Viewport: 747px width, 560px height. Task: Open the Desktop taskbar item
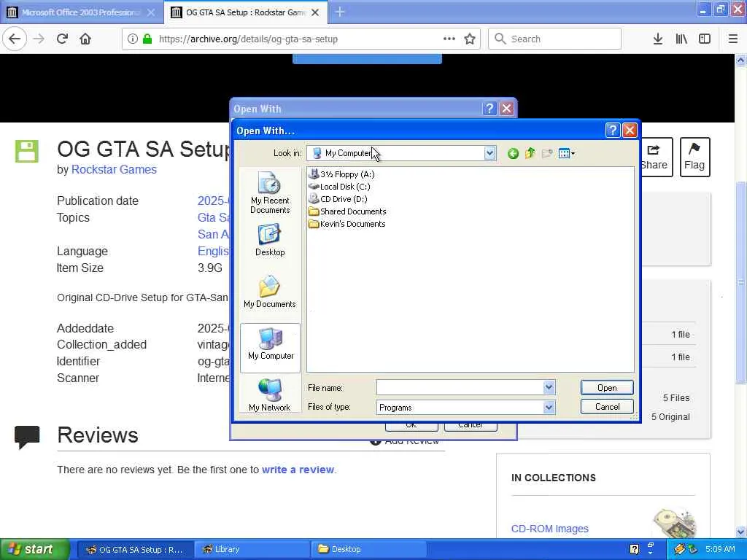[368, 549]
